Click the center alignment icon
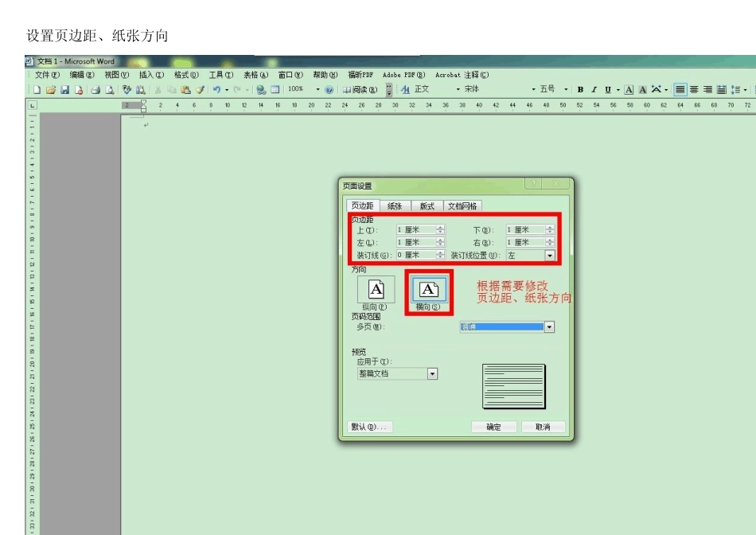This screenshot has height=535, width=756. coord(694,90)
